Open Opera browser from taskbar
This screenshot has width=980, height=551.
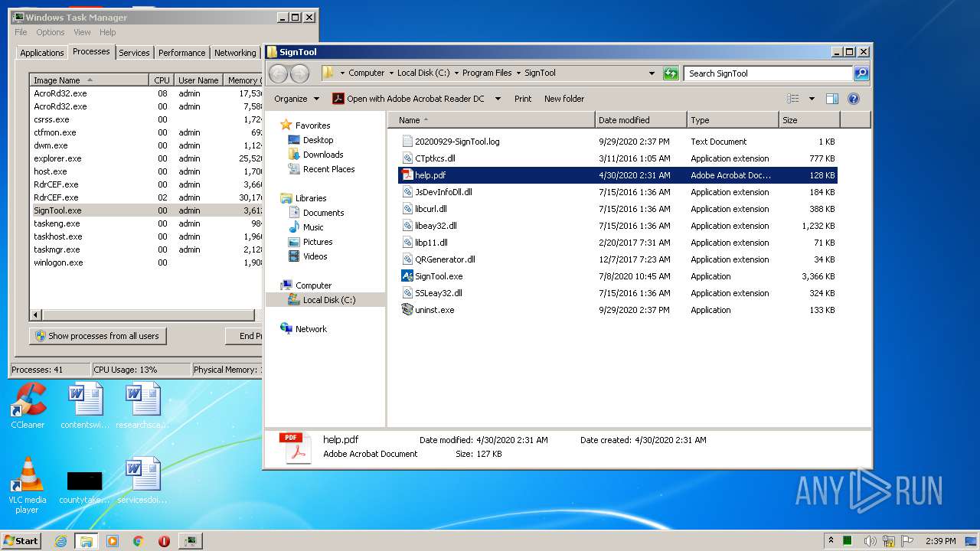164,541
